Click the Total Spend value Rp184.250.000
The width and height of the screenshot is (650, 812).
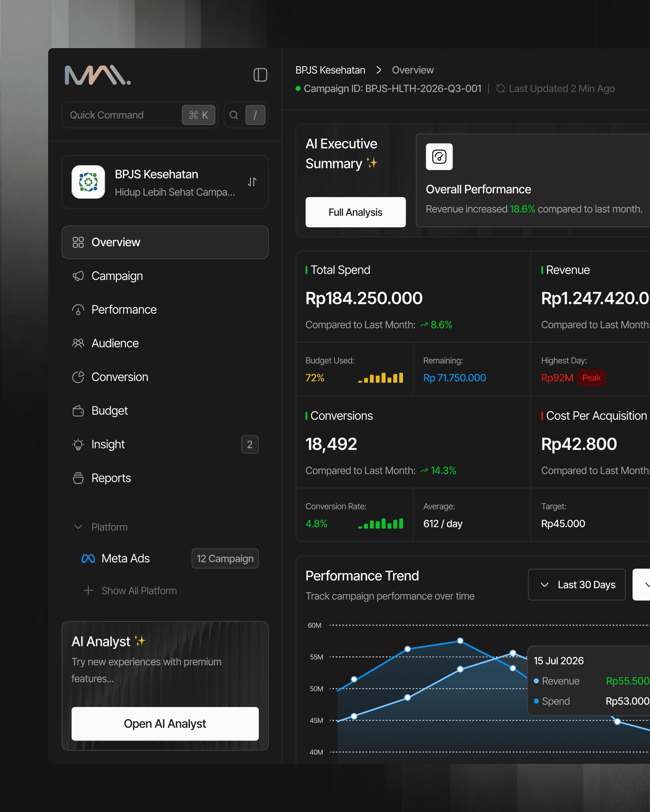click(364, 298)
